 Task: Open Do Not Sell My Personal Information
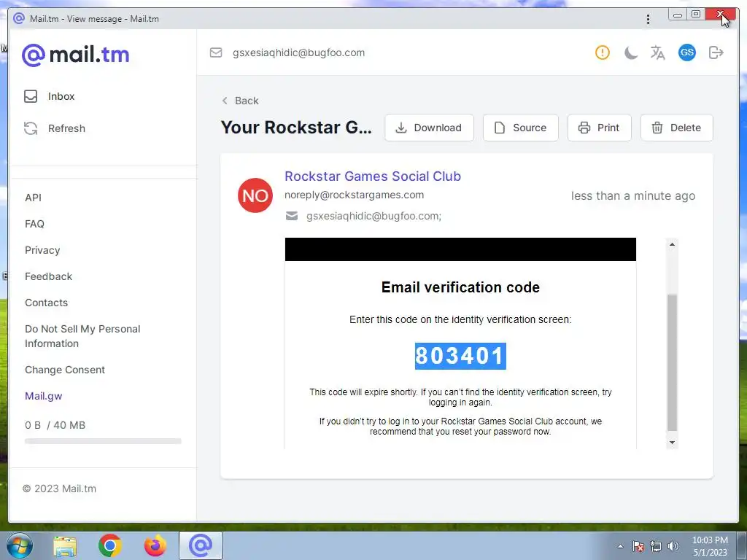tap(82, 336)
